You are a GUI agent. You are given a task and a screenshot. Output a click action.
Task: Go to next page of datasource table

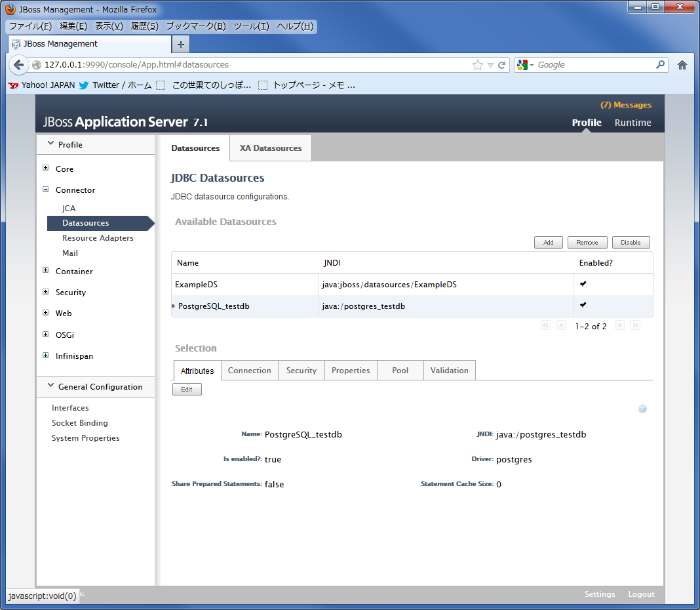[x=619, y=325]
